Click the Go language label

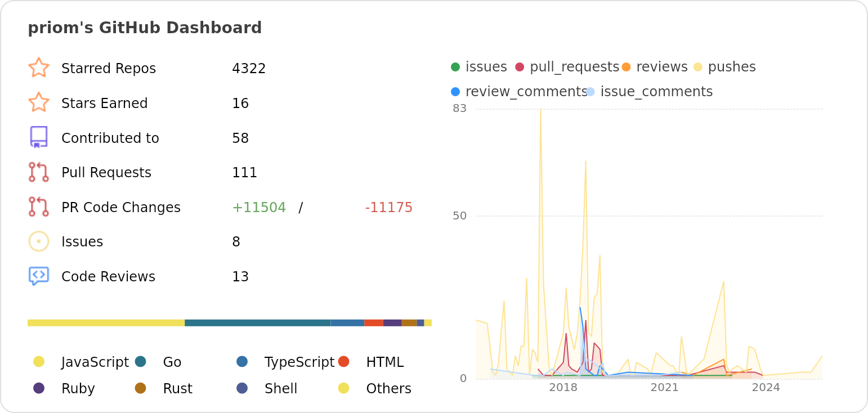[173, 362]
